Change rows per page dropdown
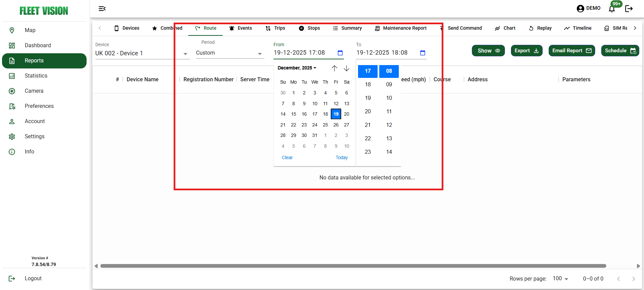The image size is (644, 290). click(560, 279)
